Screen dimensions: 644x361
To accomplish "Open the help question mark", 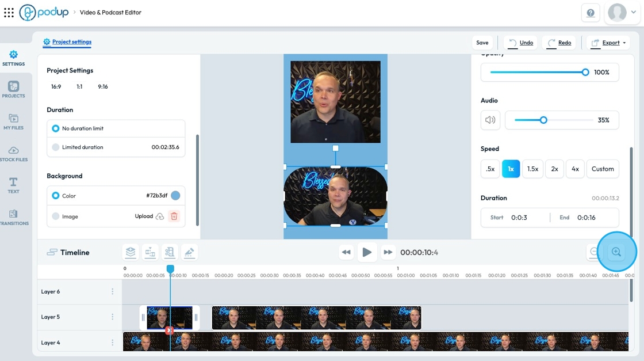I will [x=591, y=13].
